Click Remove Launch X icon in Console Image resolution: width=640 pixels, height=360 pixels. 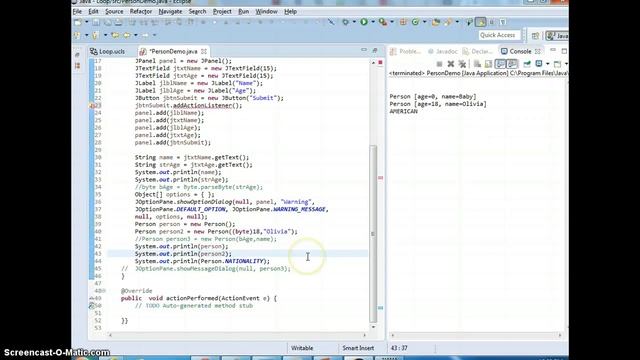451,64
